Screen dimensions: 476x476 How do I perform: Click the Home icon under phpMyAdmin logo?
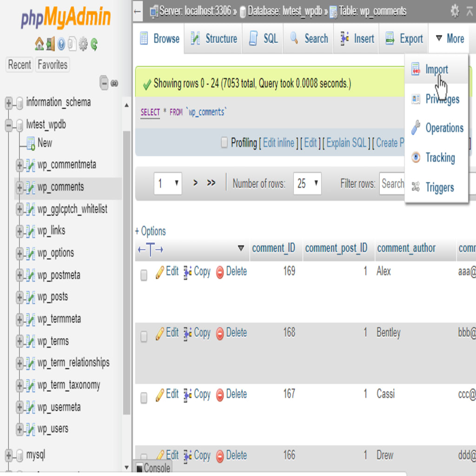39,44
